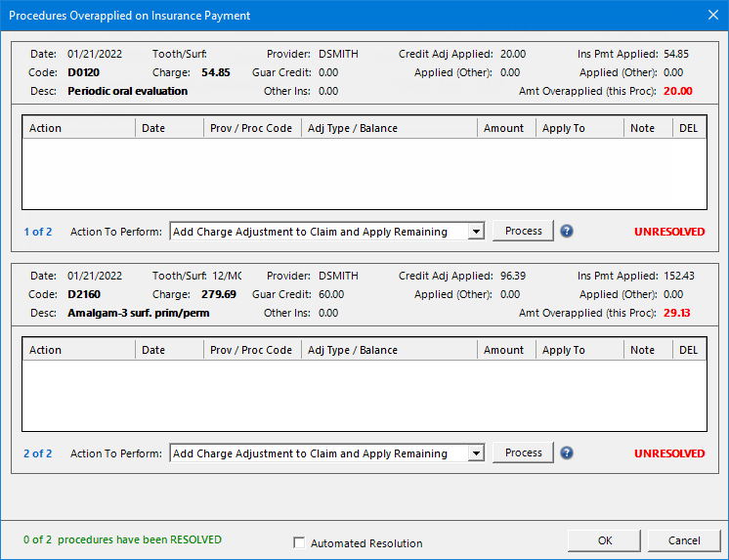The height and width of the screenshot is (560, 729).
Task: Click Amount column header in D0120 table
Action: coord(505,128)
